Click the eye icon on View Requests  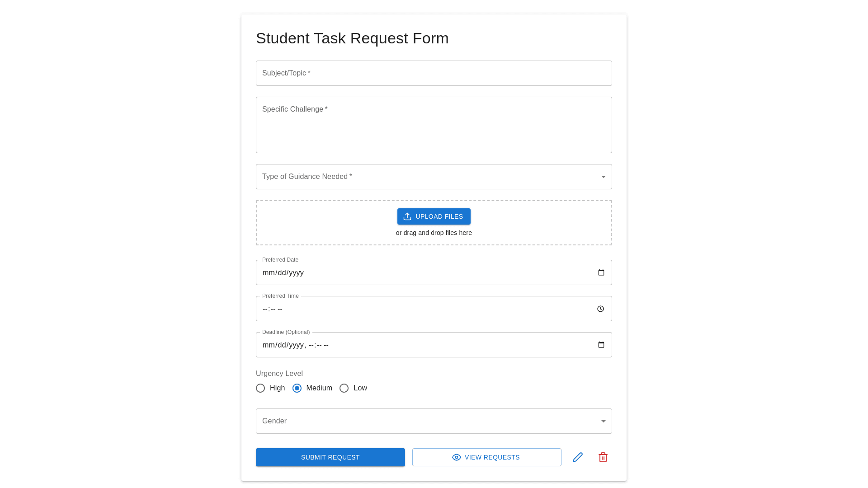[457, 457]
